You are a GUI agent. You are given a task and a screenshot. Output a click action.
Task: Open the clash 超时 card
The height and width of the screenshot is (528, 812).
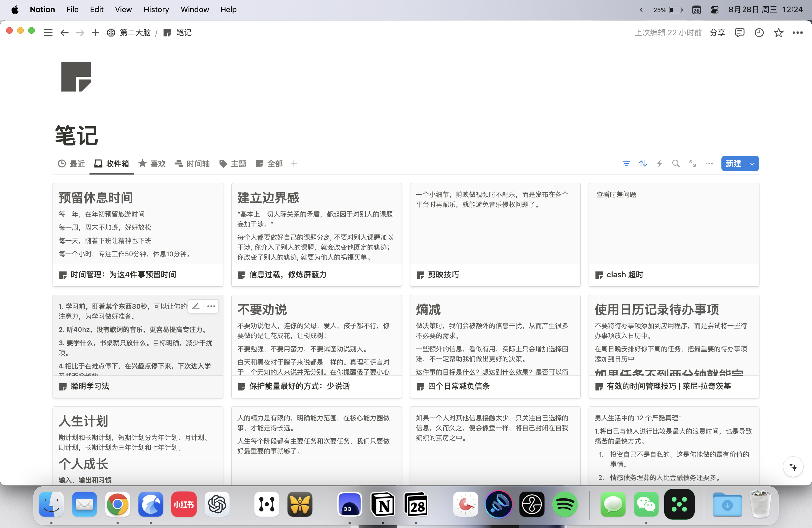click(x=674, y=235)
